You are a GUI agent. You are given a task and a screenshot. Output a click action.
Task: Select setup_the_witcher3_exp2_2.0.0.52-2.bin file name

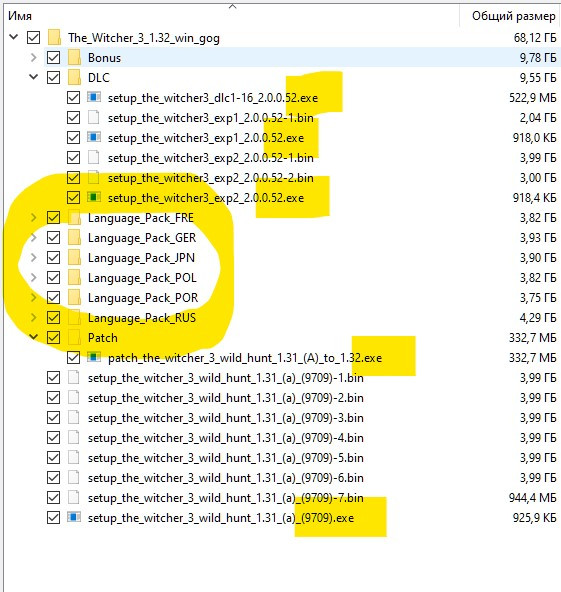click(211, 178)
